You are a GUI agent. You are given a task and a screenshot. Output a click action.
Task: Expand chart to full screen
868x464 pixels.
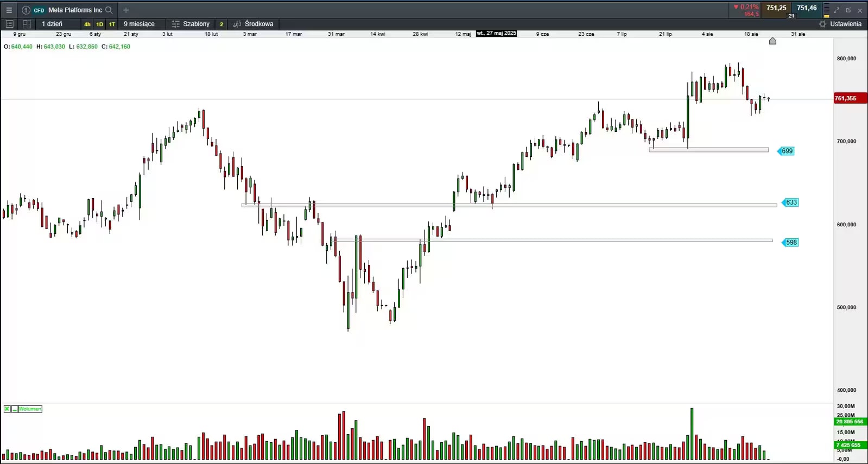click(837, 10)
